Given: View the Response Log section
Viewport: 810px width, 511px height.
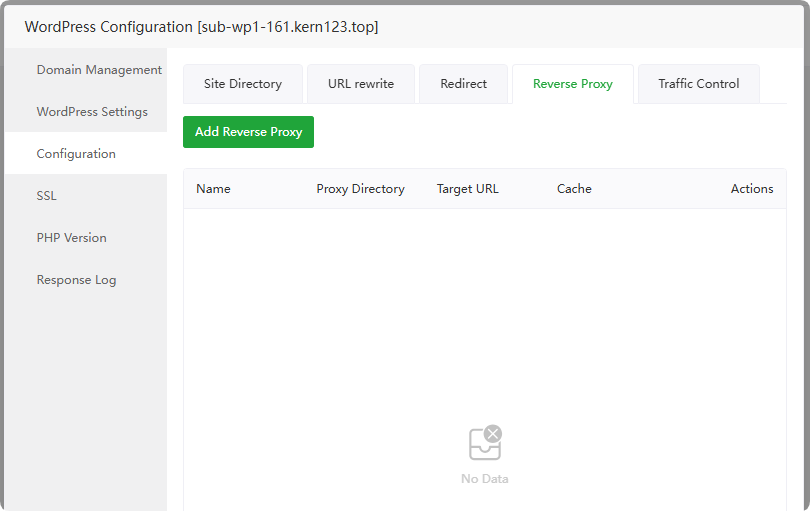Looking at the screenshot, I should coord(86,280).
